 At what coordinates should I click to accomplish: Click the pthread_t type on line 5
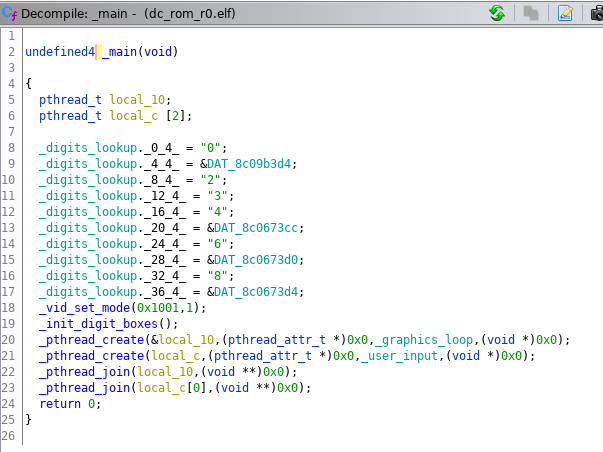tap(70, 100)
